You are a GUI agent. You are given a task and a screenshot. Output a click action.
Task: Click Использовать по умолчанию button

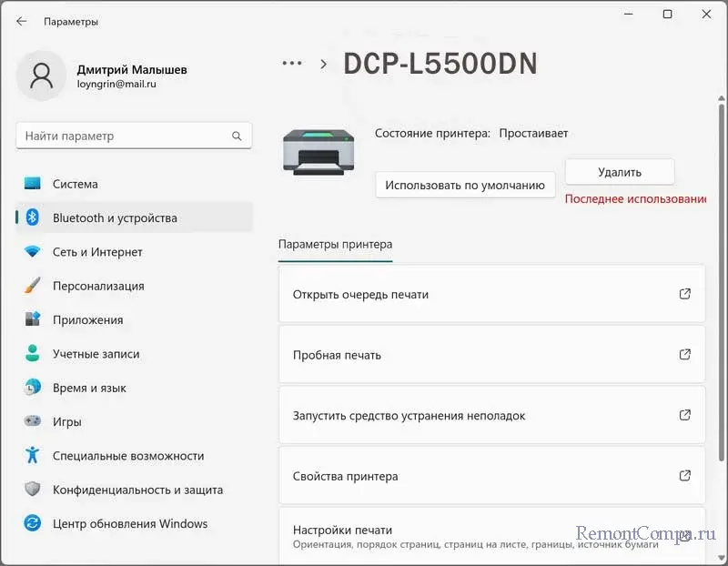pyautogui.click(x=465, y=185)
